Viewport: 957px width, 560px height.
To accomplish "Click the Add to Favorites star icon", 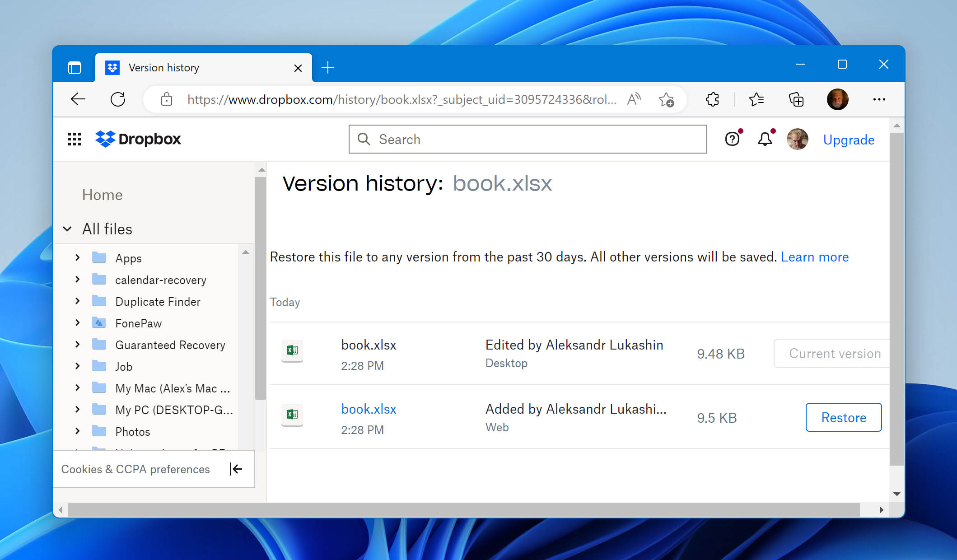I will 667,100.
